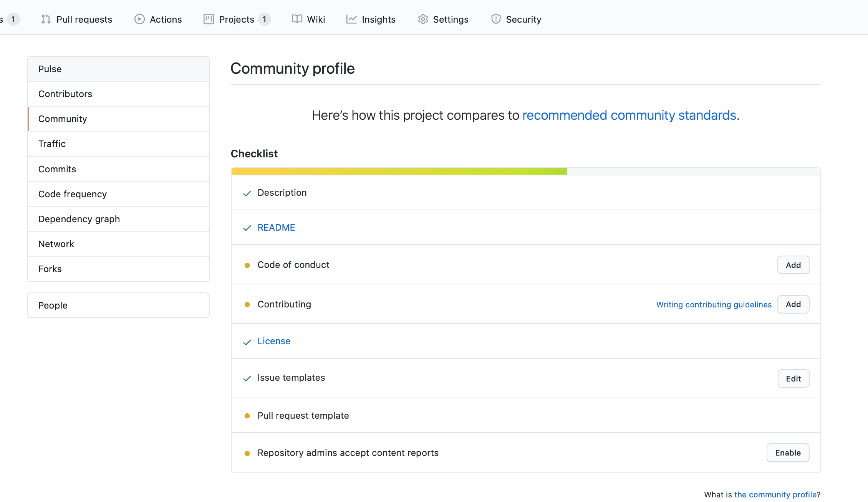Click Repository admins accept content reports text
Viewport: 868px width, 502px height.
click(x=348, y=453)
